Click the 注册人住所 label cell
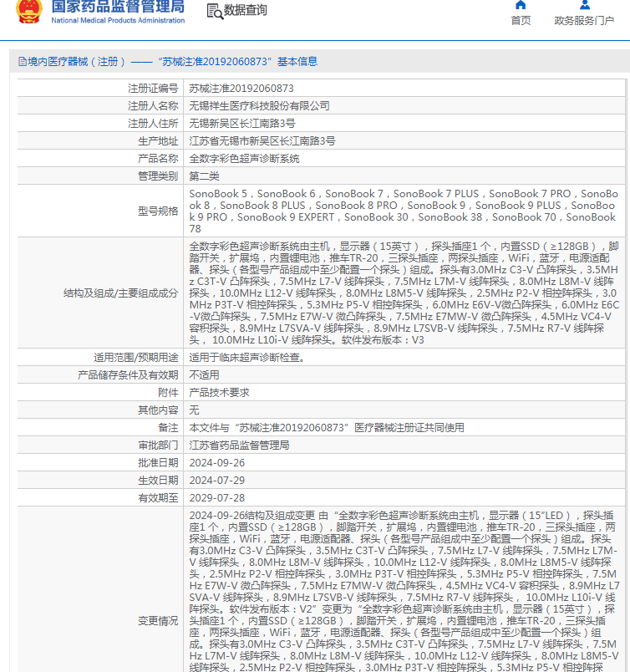630x672 pixels. point(100,124)
